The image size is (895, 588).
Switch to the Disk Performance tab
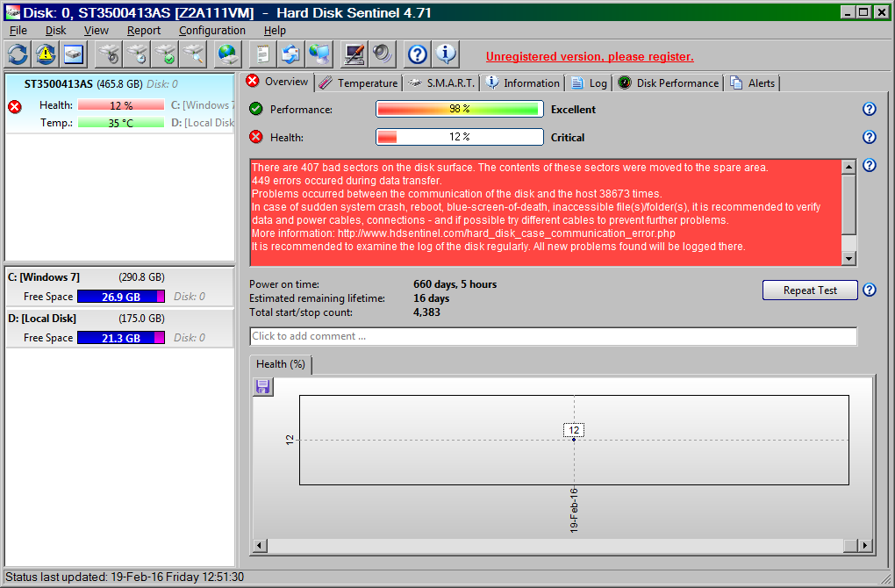tap(669, 83)
